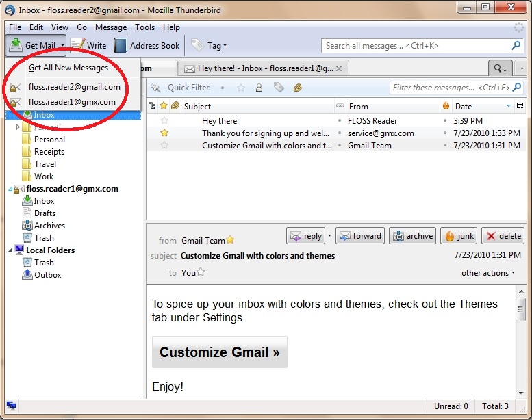Sort by the attachment column header

[175, 106]
